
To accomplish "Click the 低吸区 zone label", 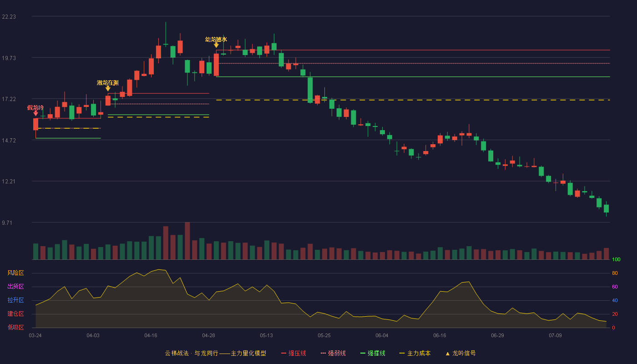I will point(15,328).
